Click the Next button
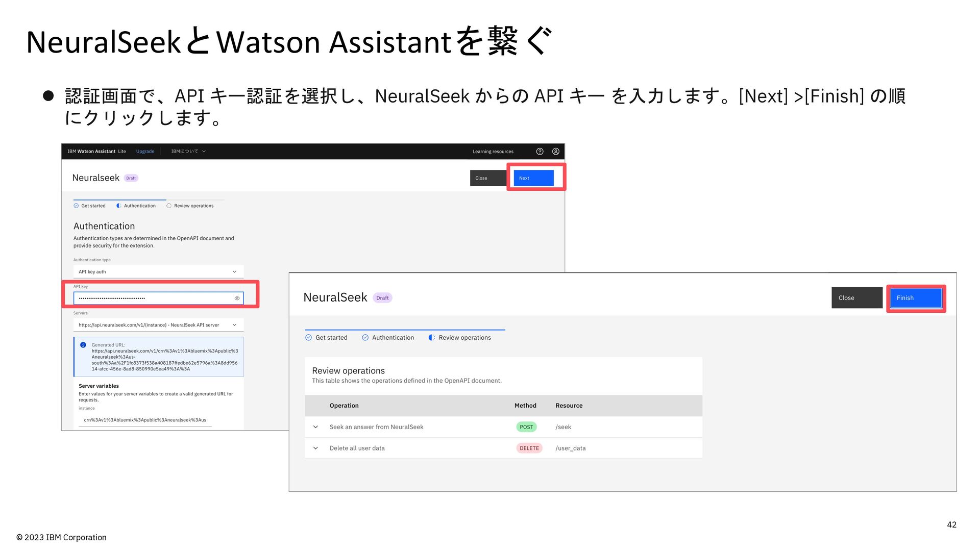980x551 pixels. click(533, 178)
